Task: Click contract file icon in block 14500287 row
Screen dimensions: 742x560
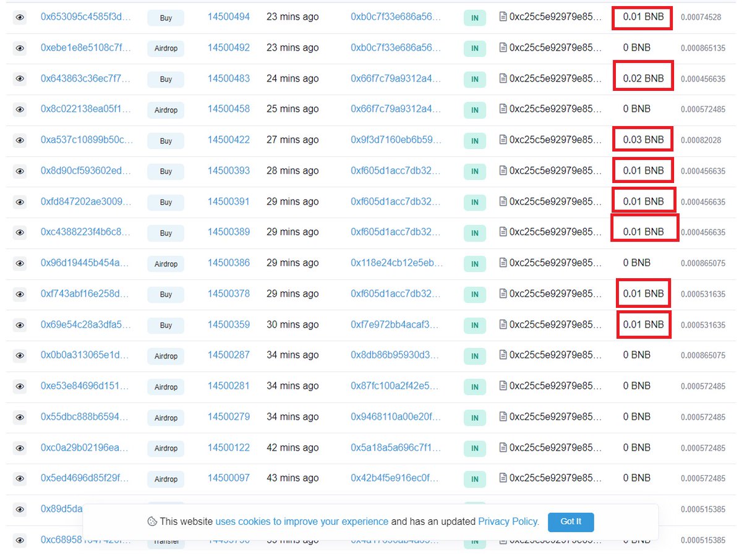Action: pos(503,355)
